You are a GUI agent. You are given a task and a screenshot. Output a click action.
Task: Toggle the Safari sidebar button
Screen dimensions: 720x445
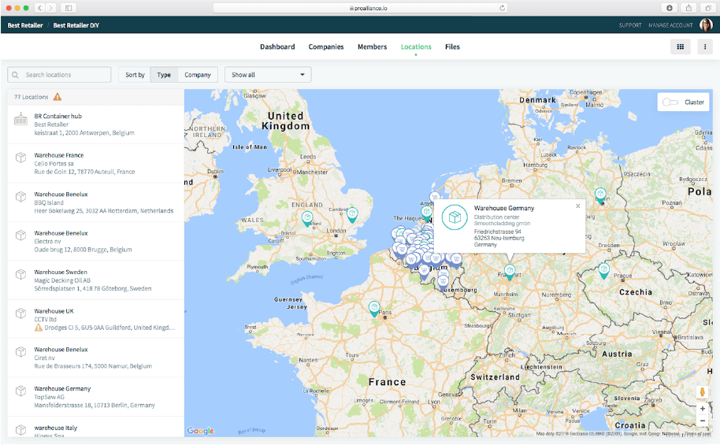[68, 8]
